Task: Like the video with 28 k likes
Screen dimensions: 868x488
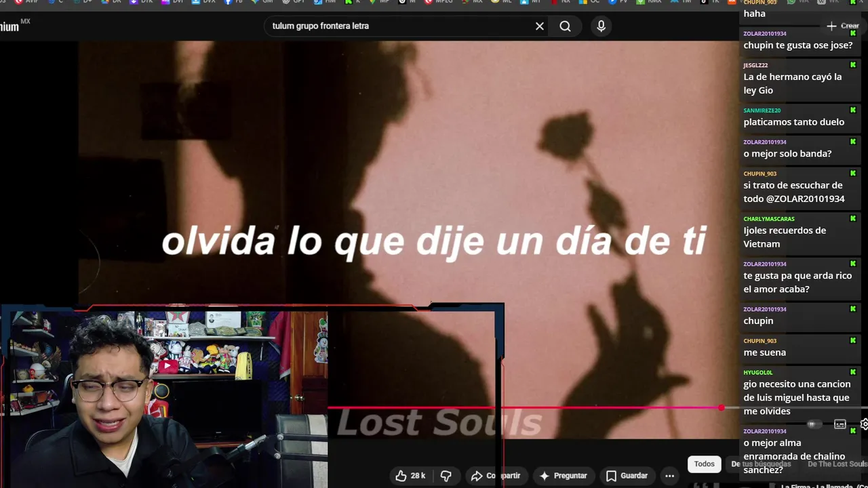Action: pos(410,476)
